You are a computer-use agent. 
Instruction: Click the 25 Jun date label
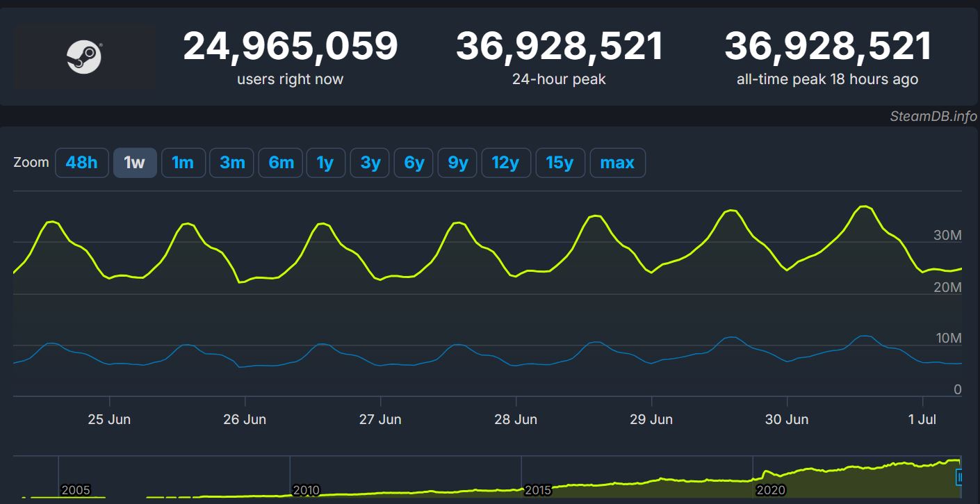coord(109,419)
